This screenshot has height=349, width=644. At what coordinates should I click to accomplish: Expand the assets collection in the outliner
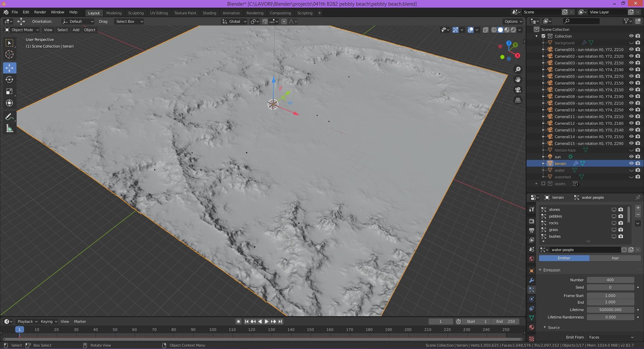pyautogui.click(x=537, y=183)
